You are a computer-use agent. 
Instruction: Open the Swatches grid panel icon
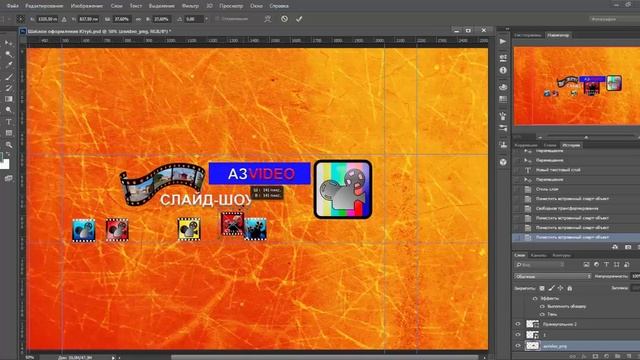click(x=503, y=100)
